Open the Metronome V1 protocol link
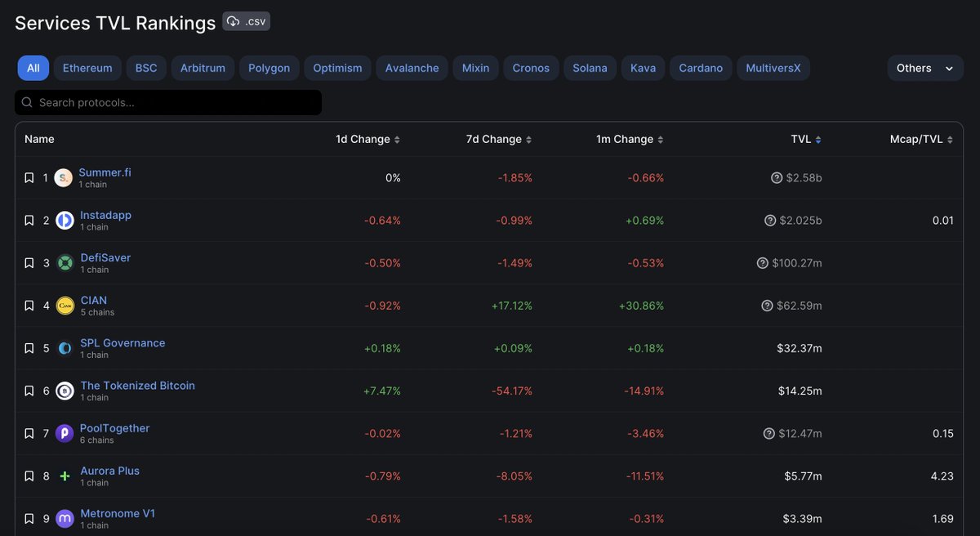Image resolution: width=980 pixels, height=536 pixels. [118, 513]
